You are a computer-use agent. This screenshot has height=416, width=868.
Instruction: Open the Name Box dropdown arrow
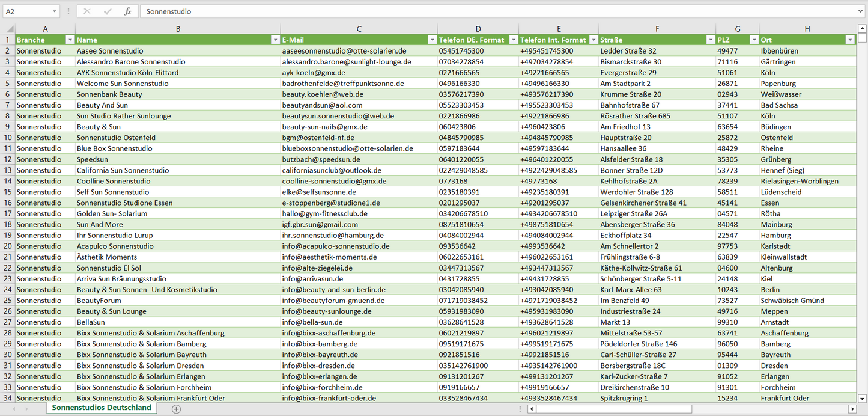[54, 11]
